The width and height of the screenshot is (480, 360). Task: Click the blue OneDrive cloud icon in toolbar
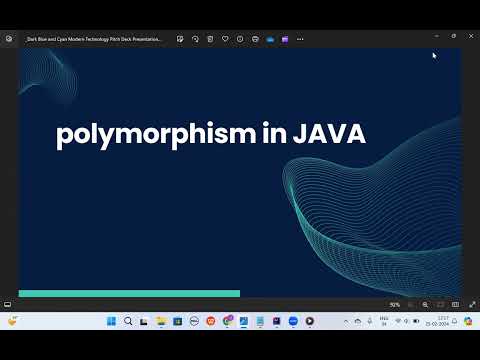click(x=270, y=40)
